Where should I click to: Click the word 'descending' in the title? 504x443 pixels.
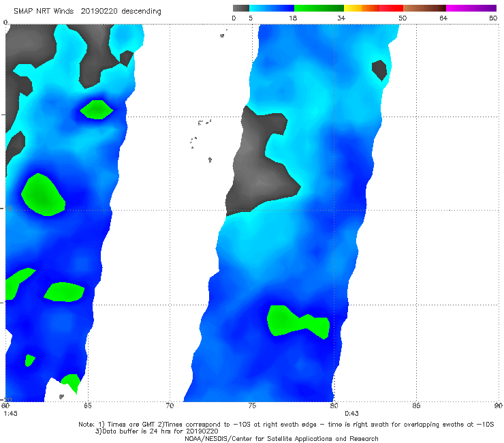click(x=142, y=12)
